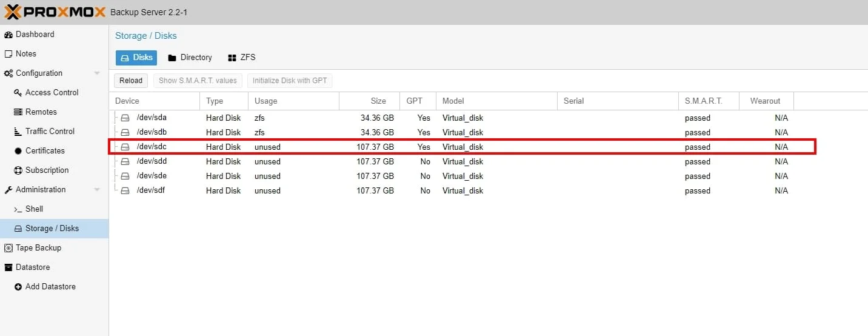Screen dimensions: 868x336
Task: Sort by the S.M.A.R.T. column header
Action: [x=709, y=101]
